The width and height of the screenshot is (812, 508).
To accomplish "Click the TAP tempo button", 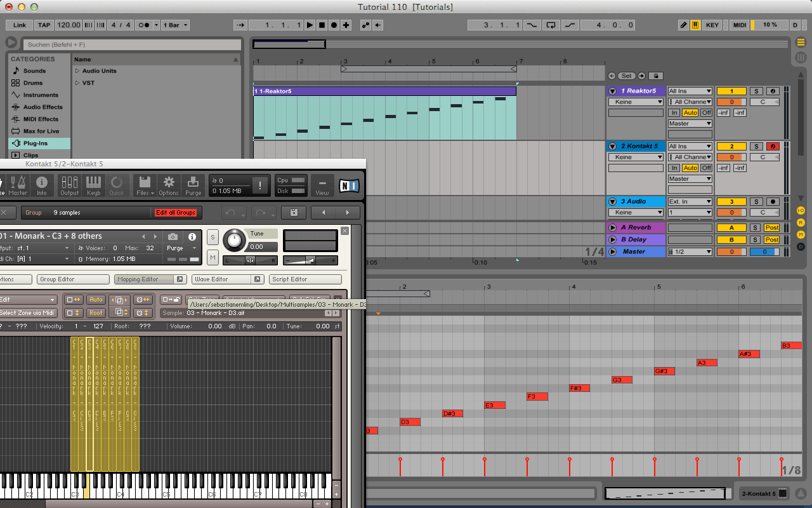I will click(x=44, y=25).
